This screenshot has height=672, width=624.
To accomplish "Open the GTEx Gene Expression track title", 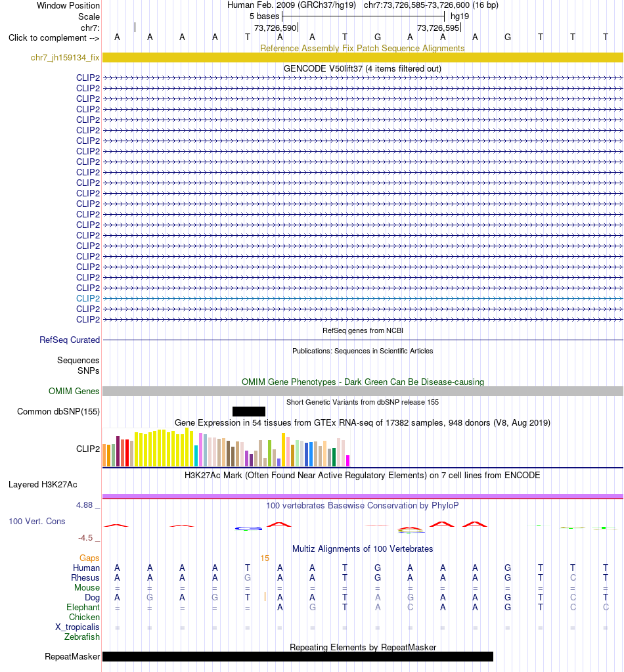I will point(363,422).
